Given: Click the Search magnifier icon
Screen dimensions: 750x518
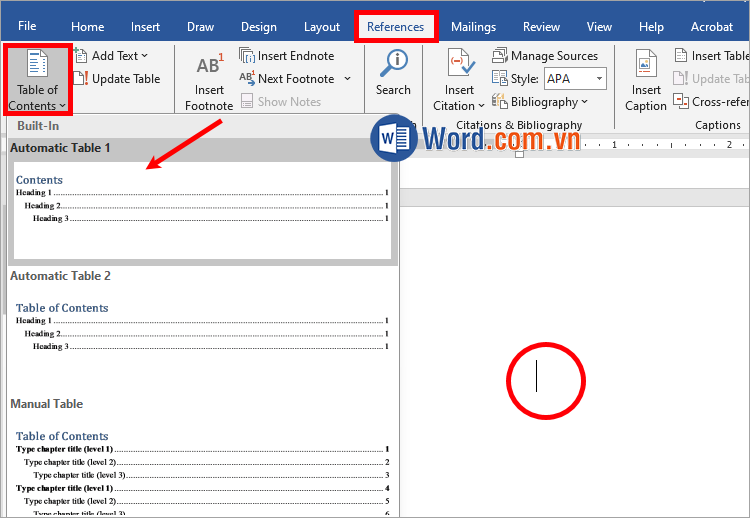Looking at the screenshot, I should pyautogui.click(x=393, y=63).
